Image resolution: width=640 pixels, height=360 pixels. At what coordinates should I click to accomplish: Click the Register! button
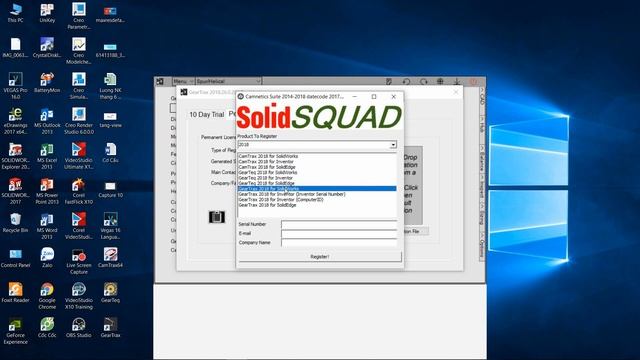click(320, 257)
